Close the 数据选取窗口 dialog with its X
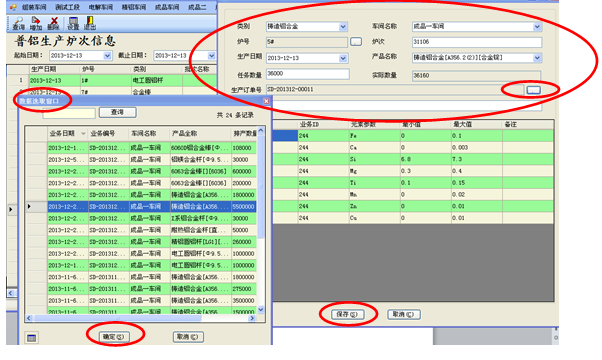 pyautogui.click(x=266, y=101)
